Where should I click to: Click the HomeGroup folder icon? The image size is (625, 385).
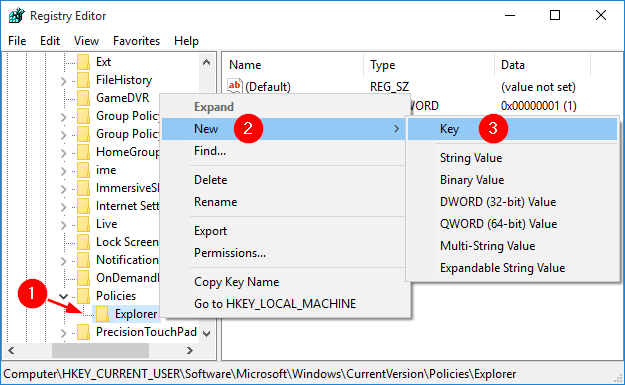click(x=83, y=152)
